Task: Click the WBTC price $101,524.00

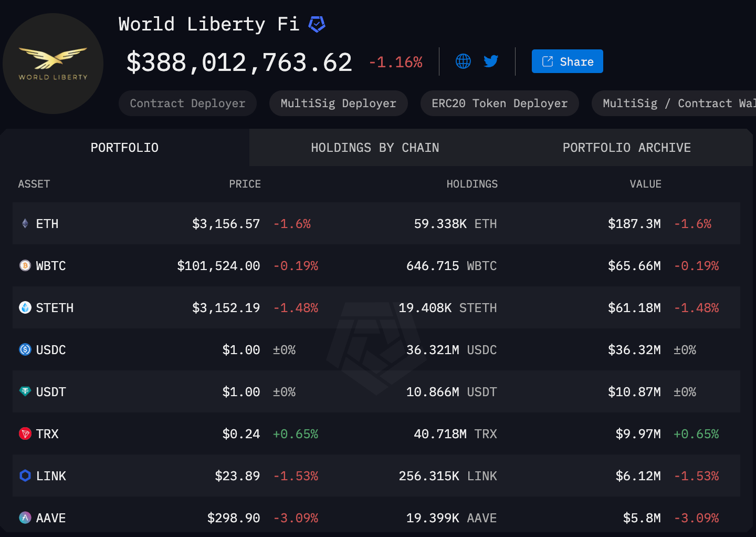Action: tap(218, 266)
